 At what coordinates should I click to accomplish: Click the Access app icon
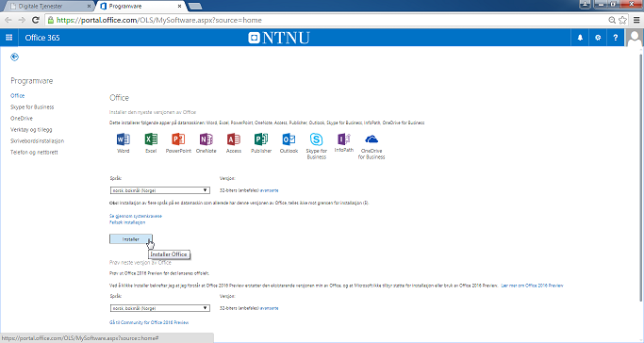234,139
